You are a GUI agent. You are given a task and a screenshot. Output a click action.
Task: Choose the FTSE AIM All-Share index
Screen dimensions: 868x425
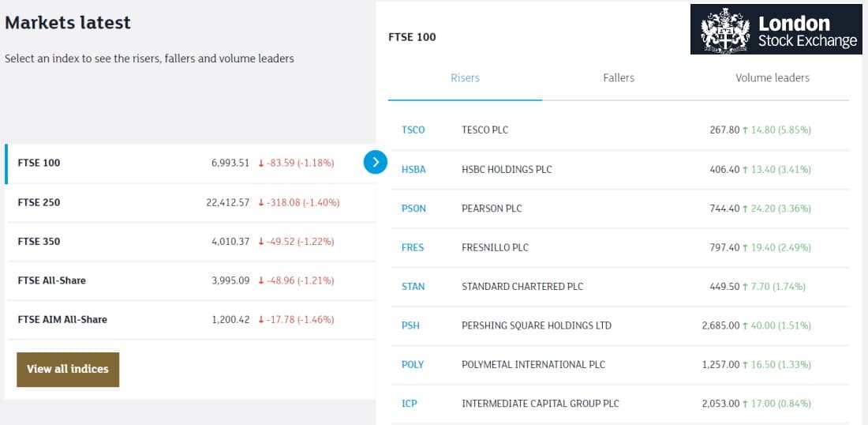pyautogui.click(x=190, y=320)
